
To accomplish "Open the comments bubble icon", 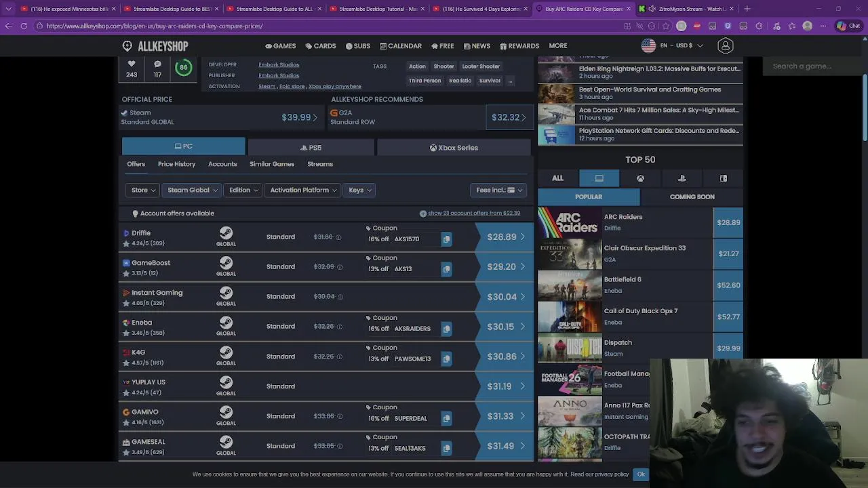I will click(157, 64).
